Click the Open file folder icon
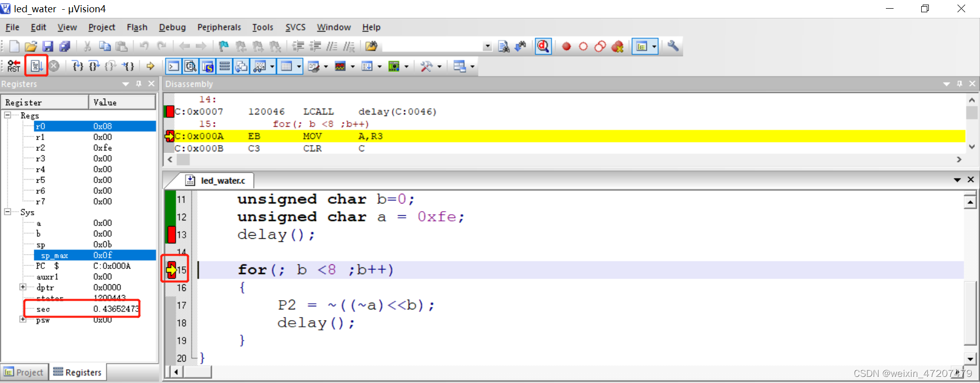Viewport: 980px width, 383px height. 31,47
